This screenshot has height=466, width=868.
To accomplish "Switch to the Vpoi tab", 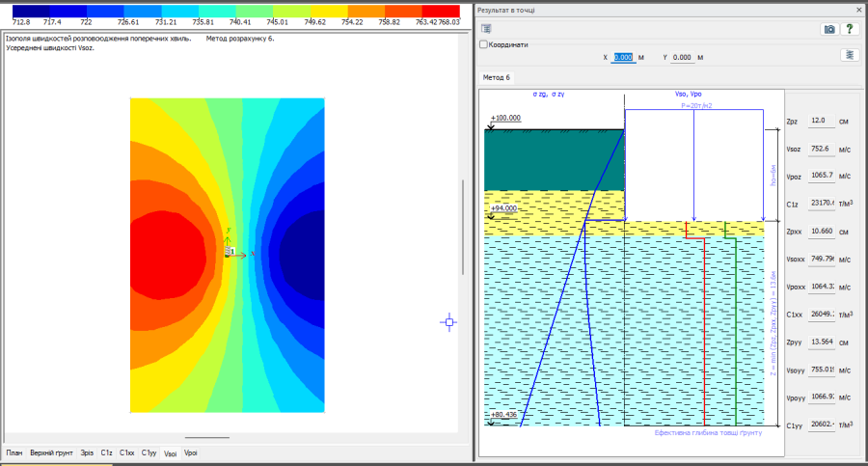I will [190, 452].
